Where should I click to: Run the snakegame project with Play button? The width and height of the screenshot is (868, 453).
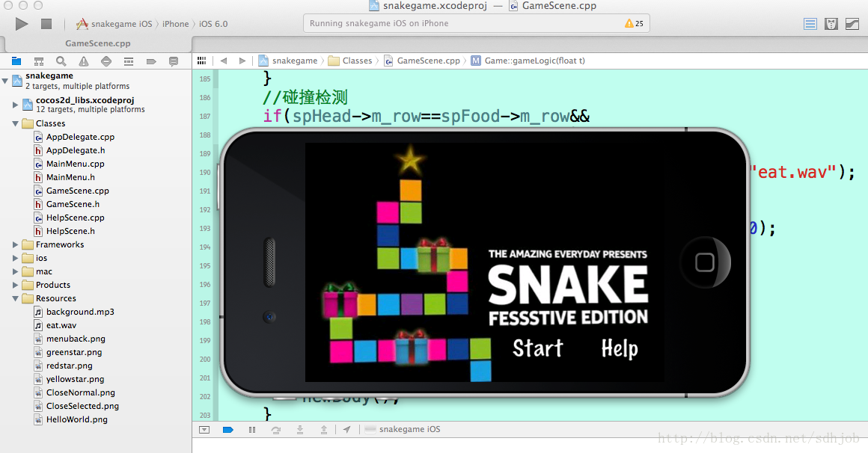[22, 24]
